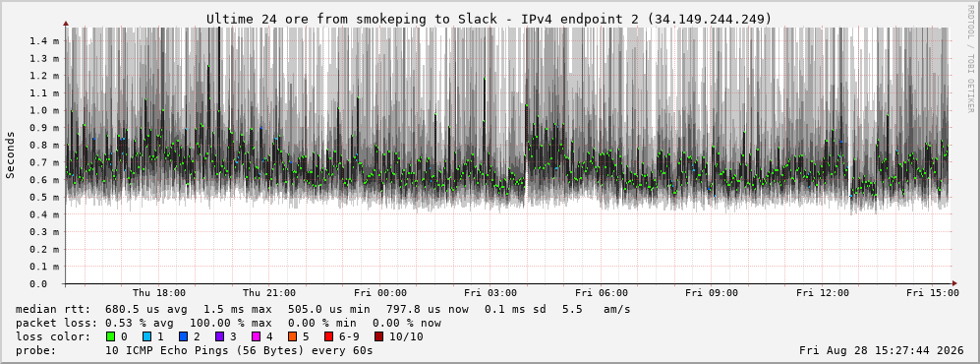980x364 pixels.
Task: Click the Thu 21:00 time axis label
Action: point(269,293)
